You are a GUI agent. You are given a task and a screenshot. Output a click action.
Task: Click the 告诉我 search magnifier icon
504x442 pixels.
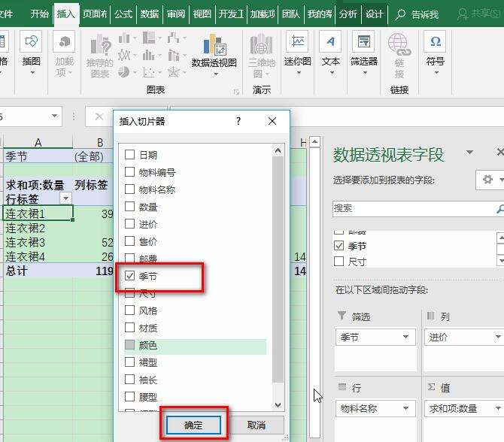pyautogui.click(x=399, y=14)
